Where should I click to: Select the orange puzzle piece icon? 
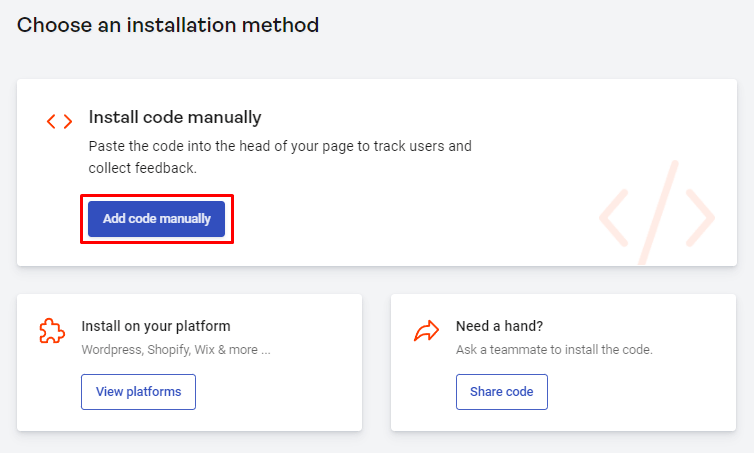(52, 331)
